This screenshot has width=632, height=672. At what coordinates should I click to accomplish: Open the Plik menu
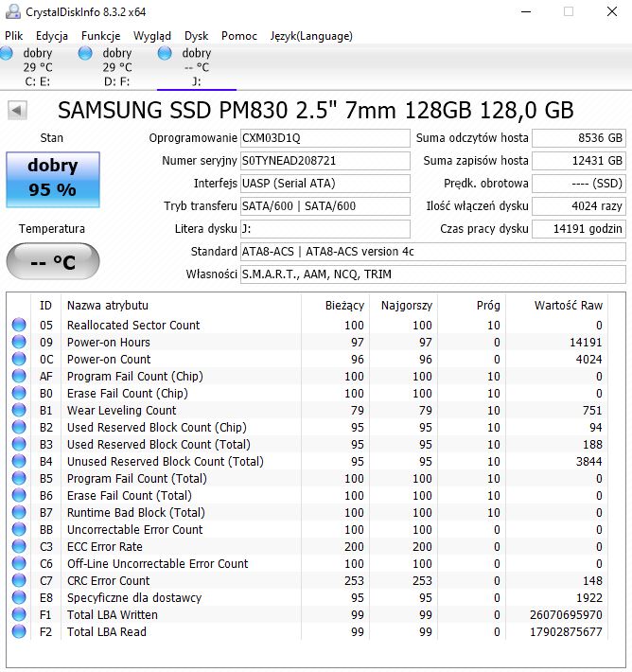(x=13, y=36)
